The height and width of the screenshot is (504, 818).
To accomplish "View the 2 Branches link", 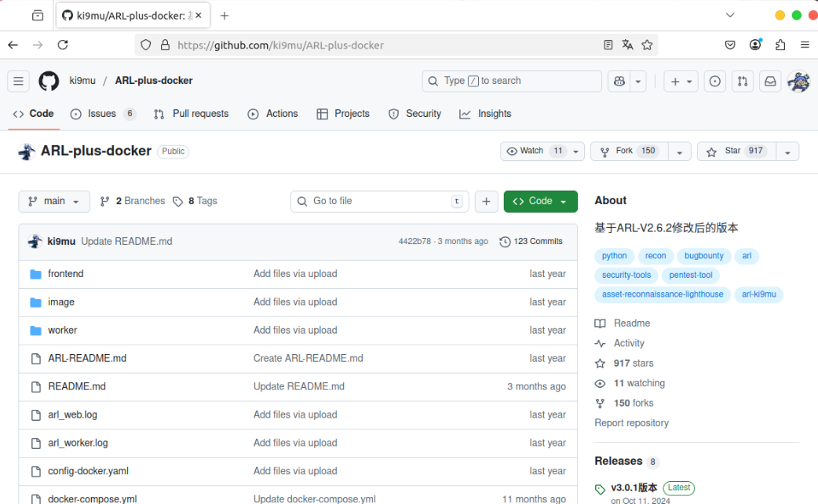I will pos(133,202).
